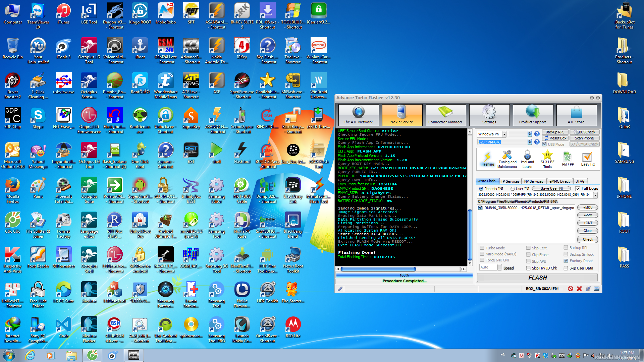Image resolution: width=644 pixels, height=362 pixels.
Task: Open Windows Explorer folder in taskbar
Action: pos(71,355)
